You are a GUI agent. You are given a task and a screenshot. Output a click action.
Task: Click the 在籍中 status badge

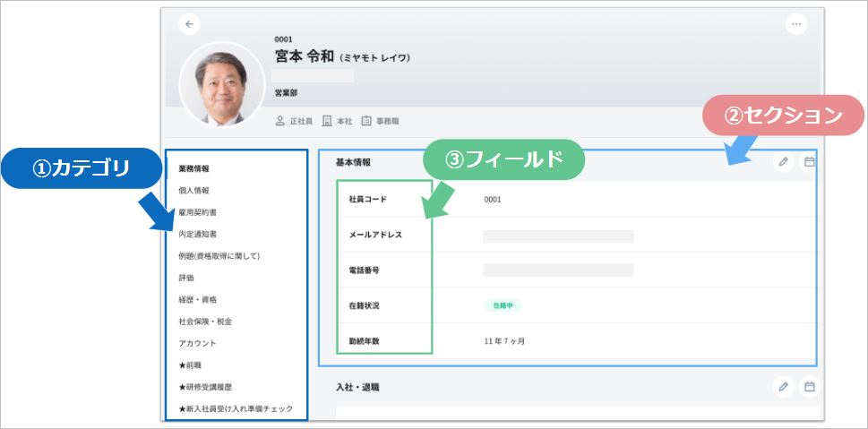point(503,305)
